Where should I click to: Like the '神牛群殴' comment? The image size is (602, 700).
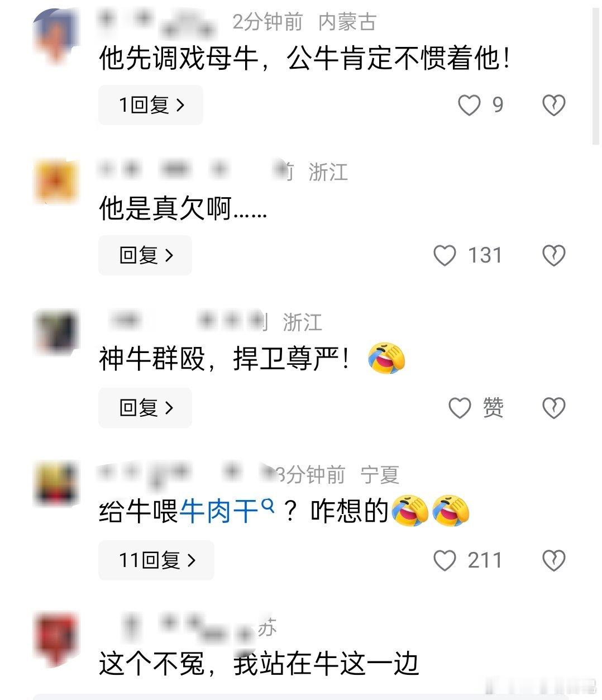point(460,408)
